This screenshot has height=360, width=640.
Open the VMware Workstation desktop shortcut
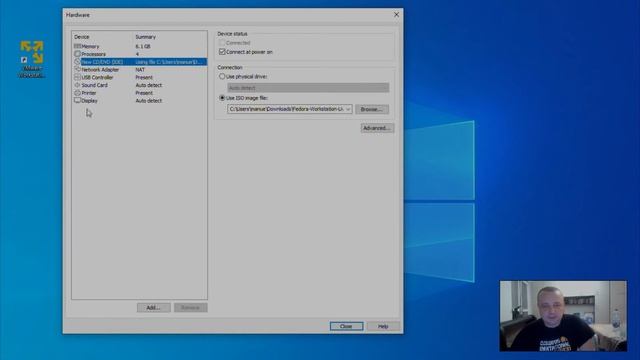click(x=32, y=59)
